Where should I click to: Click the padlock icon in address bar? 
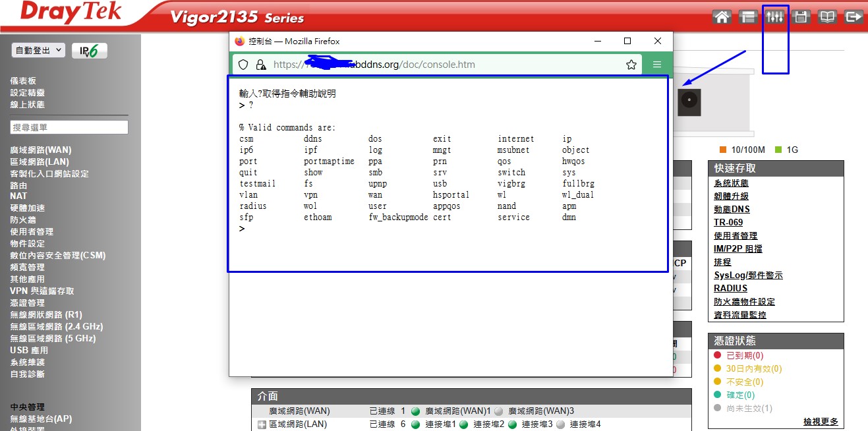pos(261,65)
